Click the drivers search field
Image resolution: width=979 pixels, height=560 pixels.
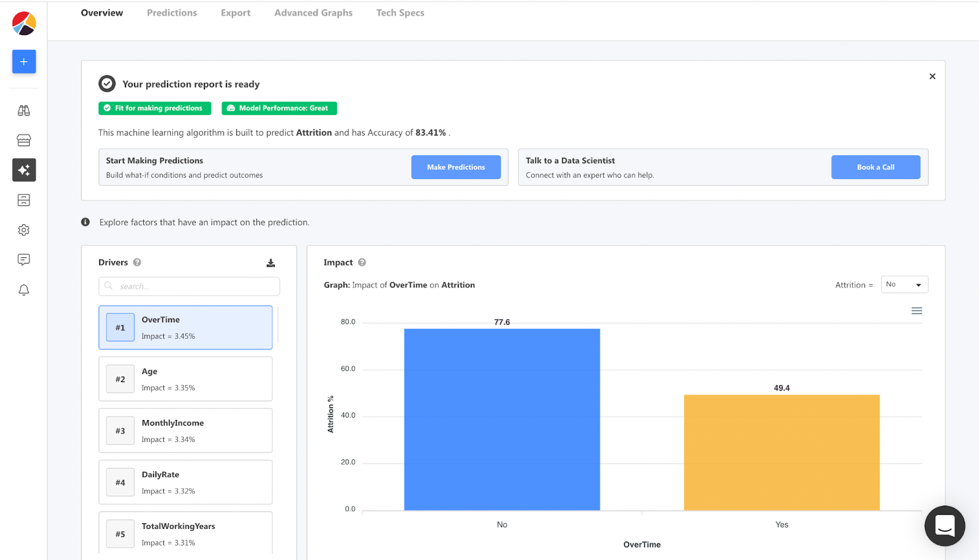[190, 287]
